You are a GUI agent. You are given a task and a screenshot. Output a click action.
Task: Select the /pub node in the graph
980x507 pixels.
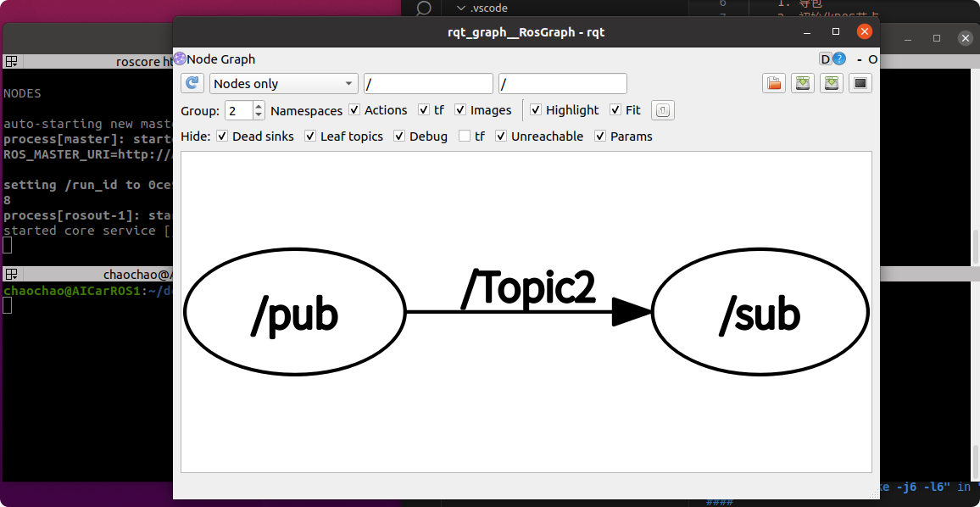pos(294,310)
